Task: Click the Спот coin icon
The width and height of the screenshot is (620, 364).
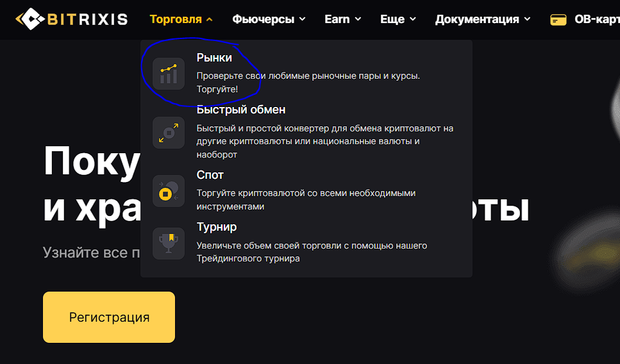Action: (x=169, y=191)
